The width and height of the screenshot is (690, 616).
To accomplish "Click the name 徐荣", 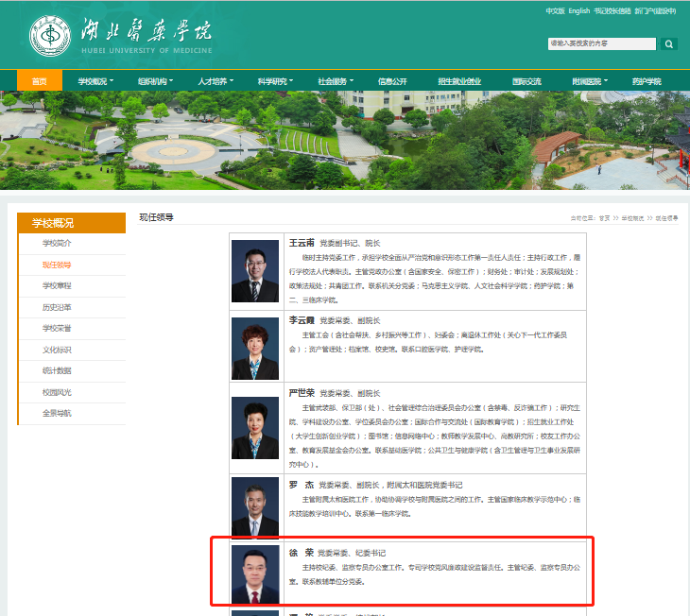I will [302, 553].
